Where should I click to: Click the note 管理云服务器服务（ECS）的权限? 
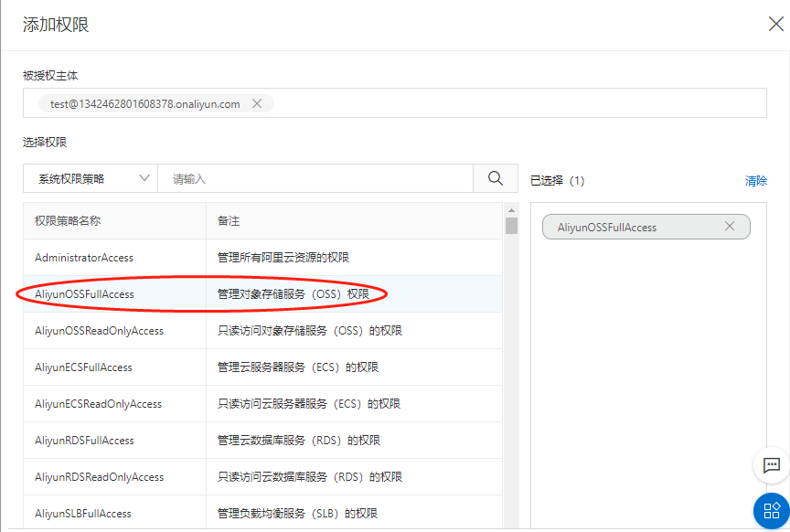(298, 367)
